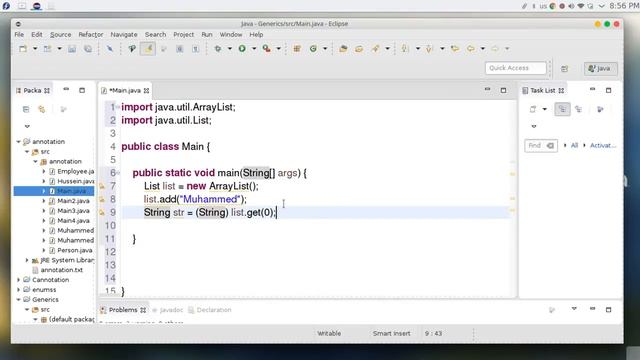Open the Source menu
This screenshot has width=640, height=360.
point(60,35)
